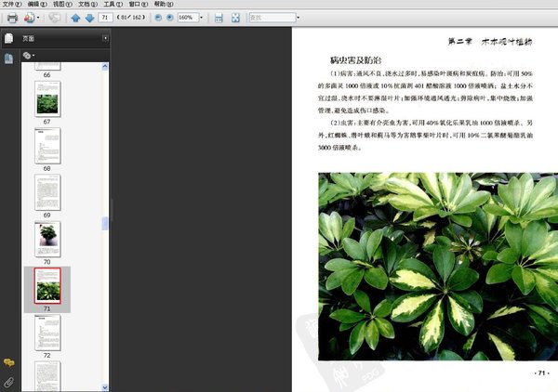Click the page number field showing 71
Image resolution: width=558 pixels, height=392 pixels.
(105, 18)
